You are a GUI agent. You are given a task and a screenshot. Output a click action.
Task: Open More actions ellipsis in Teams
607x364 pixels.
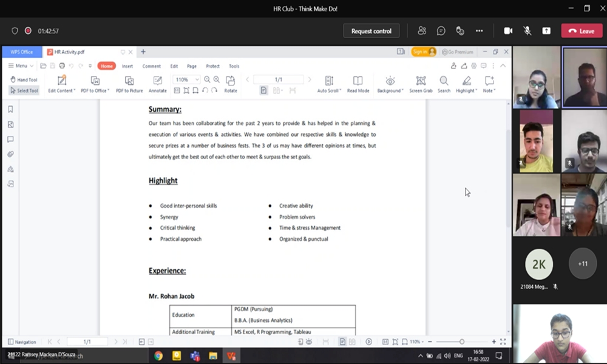point(480,30)
